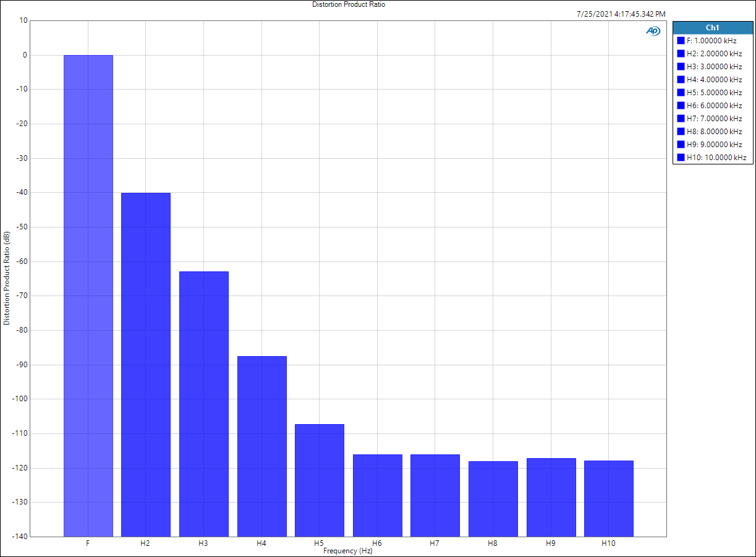
Task: Click the x-axis tick label 'H3'
Action: [203, 543]
